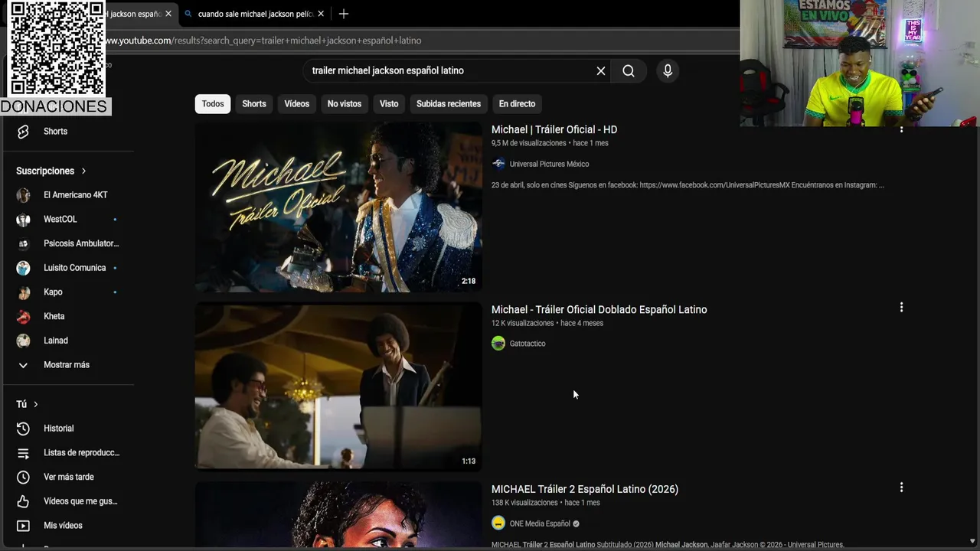
Task: Click '9,5 M de visualizaciones' metadata
Action: (528, 143)
